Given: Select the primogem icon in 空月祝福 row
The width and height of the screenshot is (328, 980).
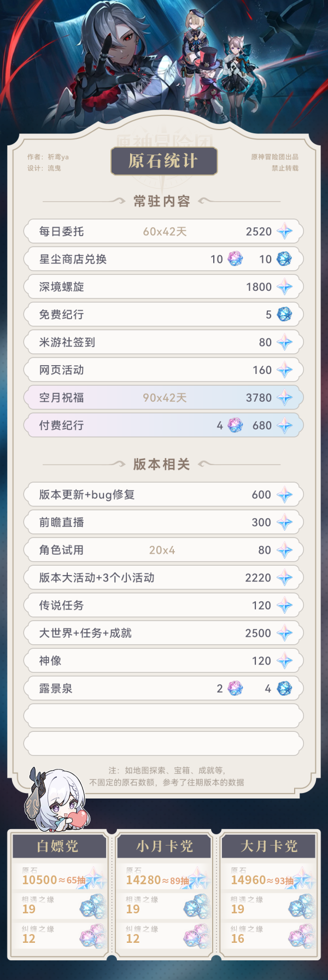Looking at the screenshot, I should pos(284,398).
